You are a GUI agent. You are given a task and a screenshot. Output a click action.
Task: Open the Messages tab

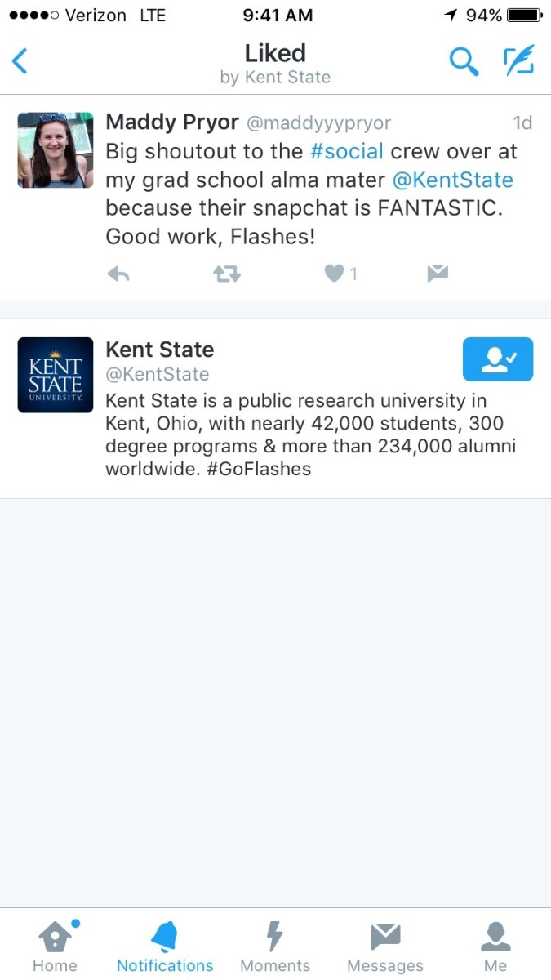tap(385, 946)
